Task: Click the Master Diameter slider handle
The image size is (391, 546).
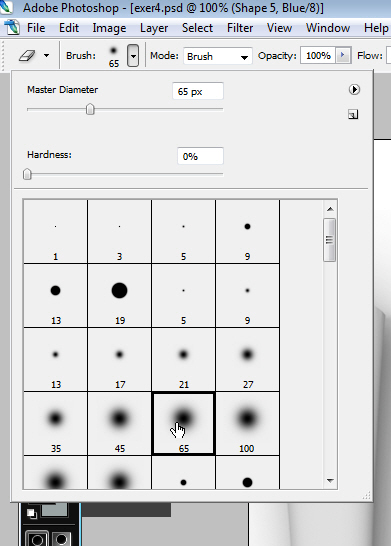Action: (90, 109)
